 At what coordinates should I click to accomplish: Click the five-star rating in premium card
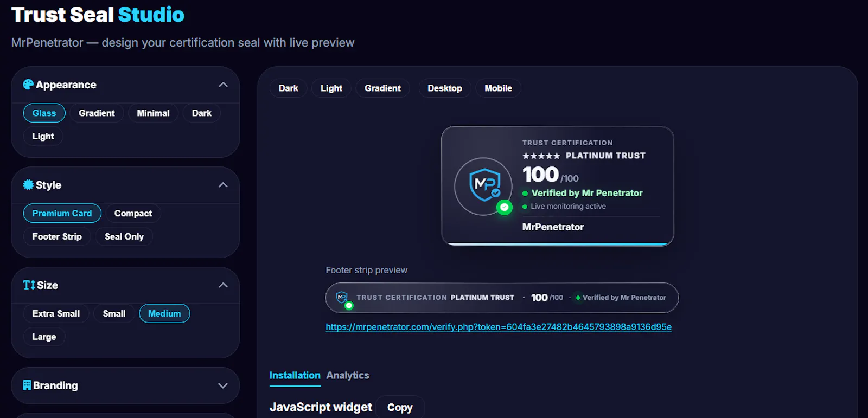(x=541, y=156)
